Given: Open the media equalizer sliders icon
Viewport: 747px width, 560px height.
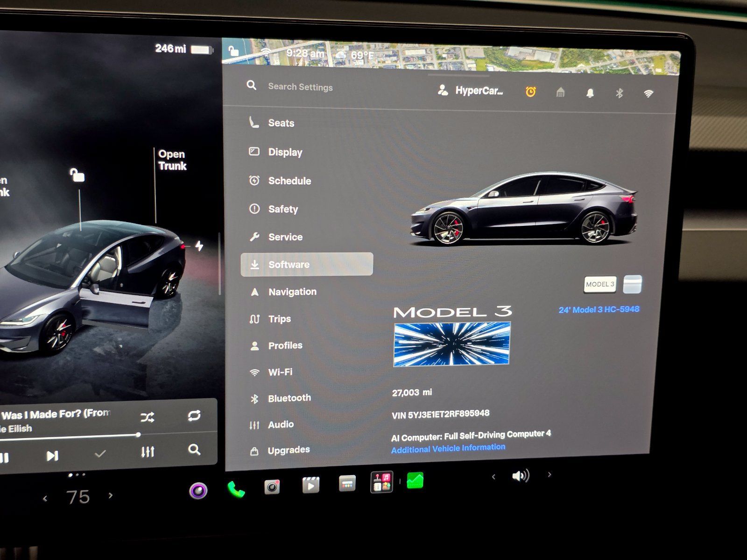Looking at the screenshot, I should point(148,452).
